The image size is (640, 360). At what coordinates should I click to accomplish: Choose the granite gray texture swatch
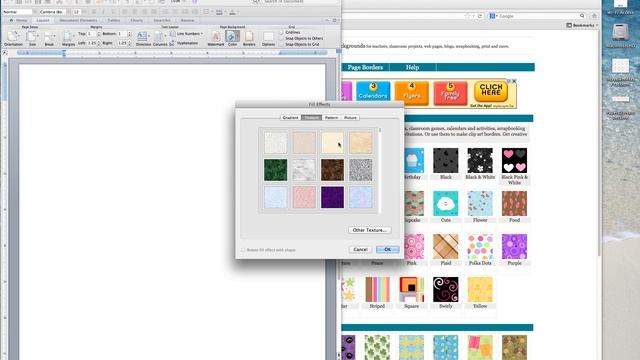(x=361, y=170)
